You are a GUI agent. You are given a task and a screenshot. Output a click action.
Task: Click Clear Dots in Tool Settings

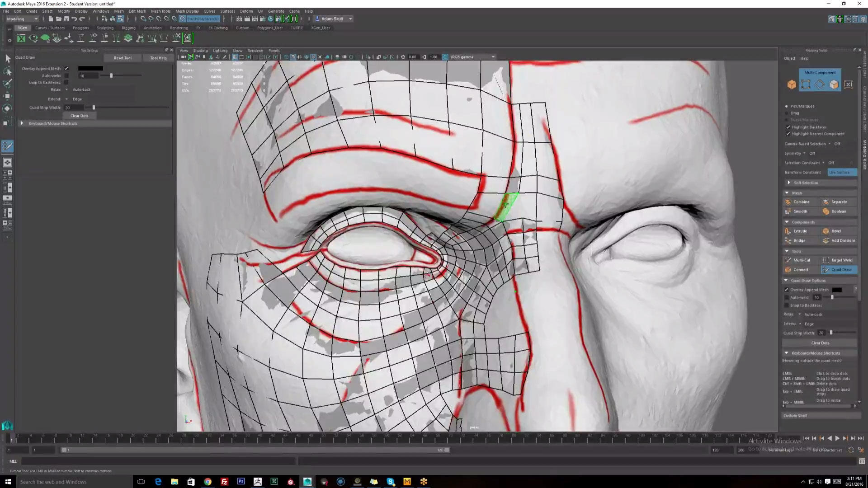[79, 116]
